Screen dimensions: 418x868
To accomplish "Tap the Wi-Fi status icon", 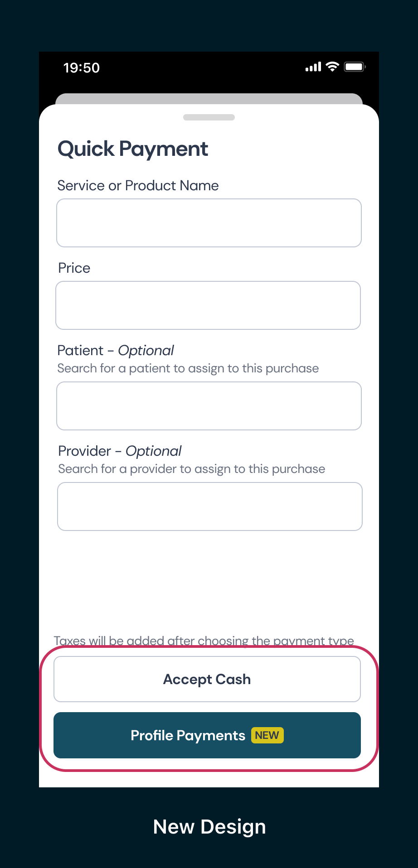I will (333, 67).
